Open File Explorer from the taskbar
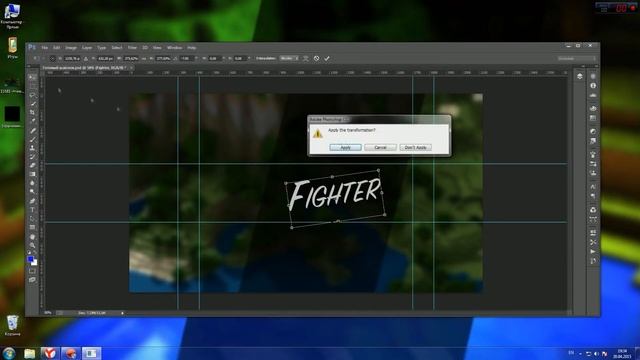 point(29,353)
